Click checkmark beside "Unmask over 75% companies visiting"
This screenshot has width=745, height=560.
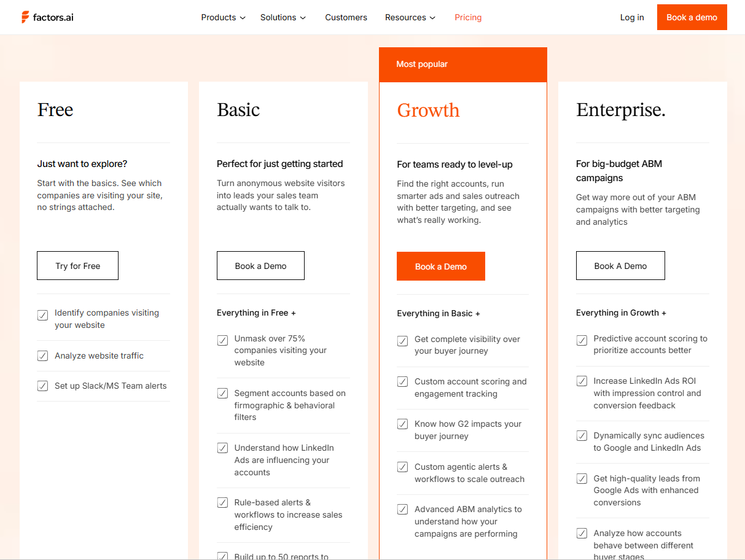coord(222,339)
